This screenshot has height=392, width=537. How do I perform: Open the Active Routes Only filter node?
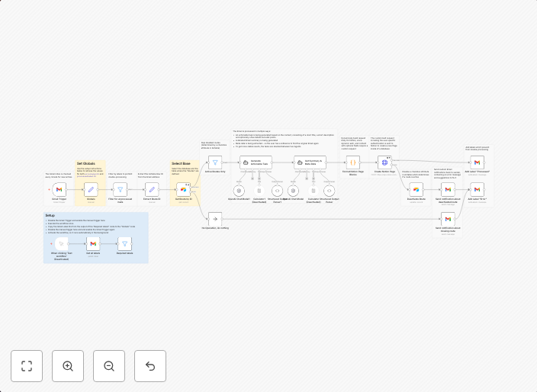pos(215,162)
